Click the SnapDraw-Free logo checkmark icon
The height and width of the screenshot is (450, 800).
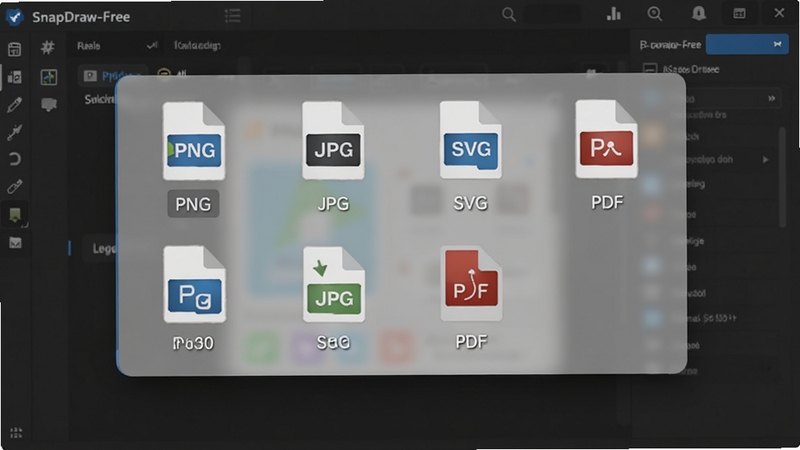click(x=14, y=17)
